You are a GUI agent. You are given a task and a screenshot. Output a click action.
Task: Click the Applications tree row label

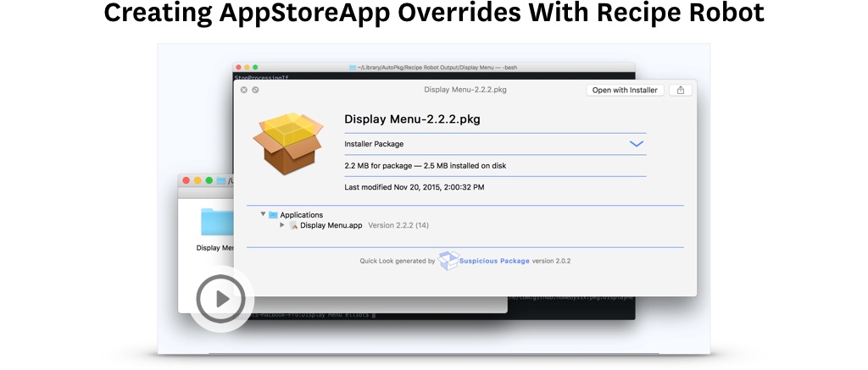pyautogui.click(x=301, y=214)
